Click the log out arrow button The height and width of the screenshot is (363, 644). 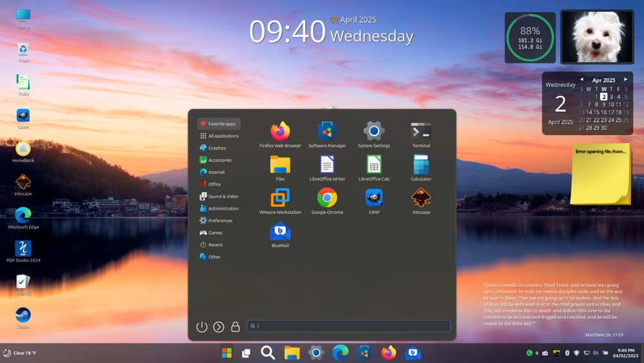coord(219,327)
